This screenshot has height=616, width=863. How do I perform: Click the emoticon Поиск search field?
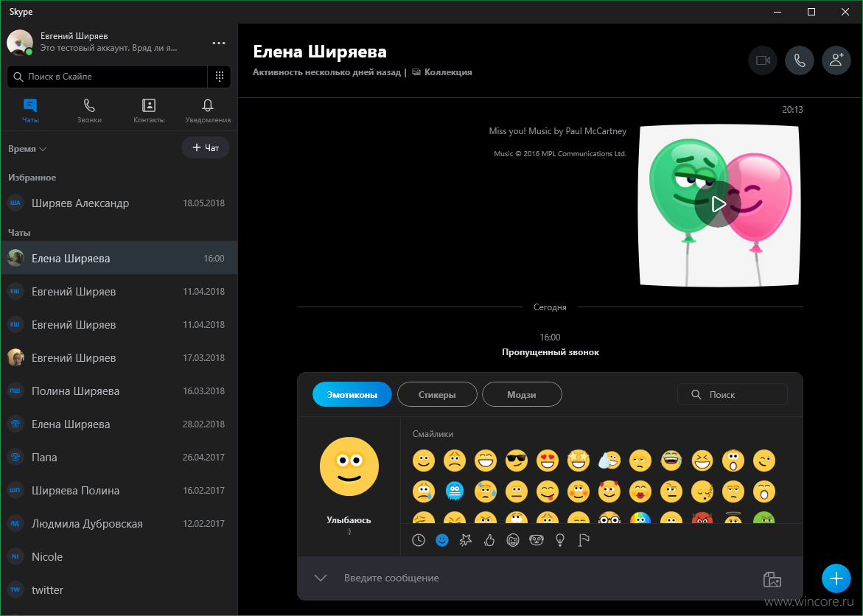click(x=732, y=395)
